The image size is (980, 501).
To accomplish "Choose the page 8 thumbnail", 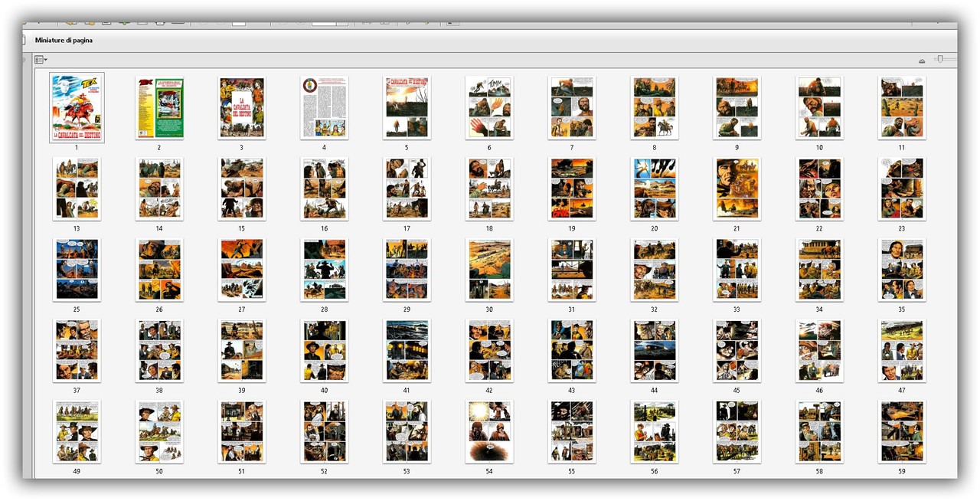I will point(655,107).
